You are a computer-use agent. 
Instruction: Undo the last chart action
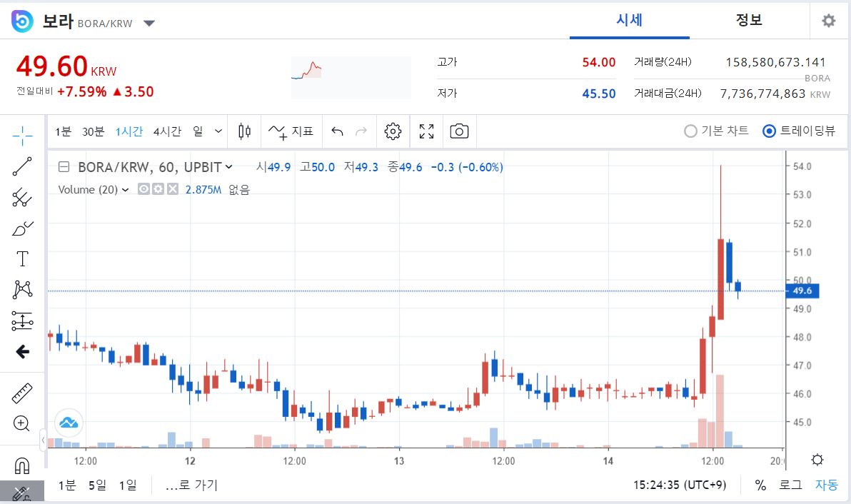(337, 131)
